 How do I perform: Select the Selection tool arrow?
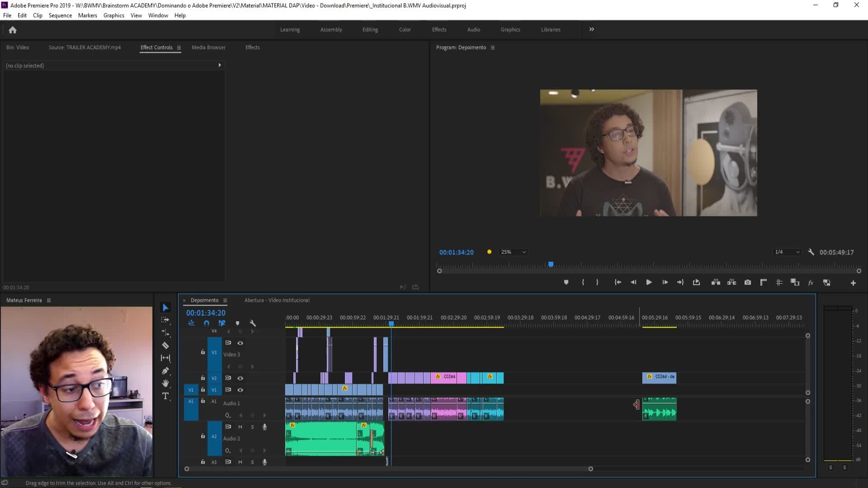click(x=165, y=308)
